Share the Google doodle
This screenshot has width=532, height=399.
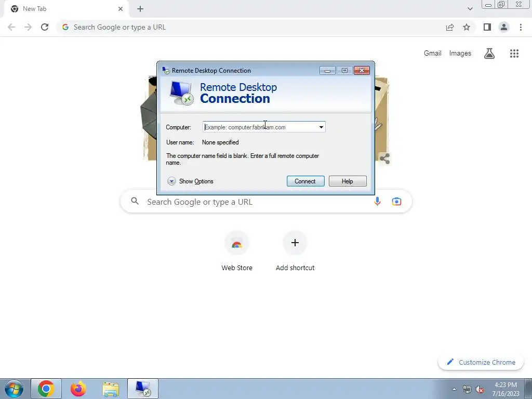[x=385, y=158]
